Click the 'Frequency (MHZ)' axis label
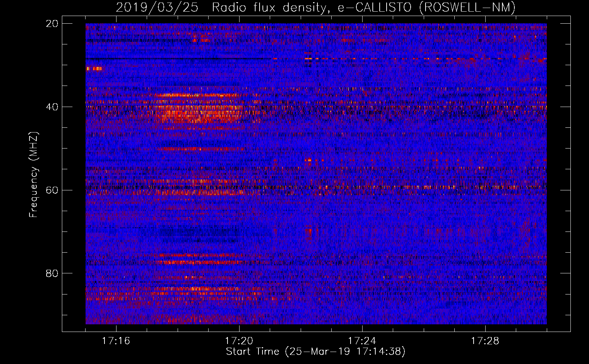 pos(33,175)
